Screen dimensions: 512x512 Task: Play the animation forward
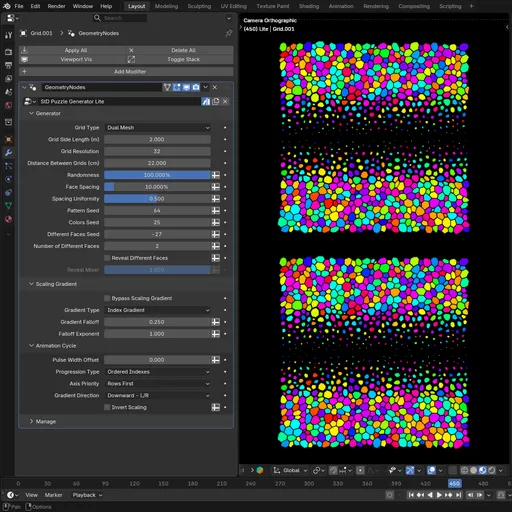[439, 495]
